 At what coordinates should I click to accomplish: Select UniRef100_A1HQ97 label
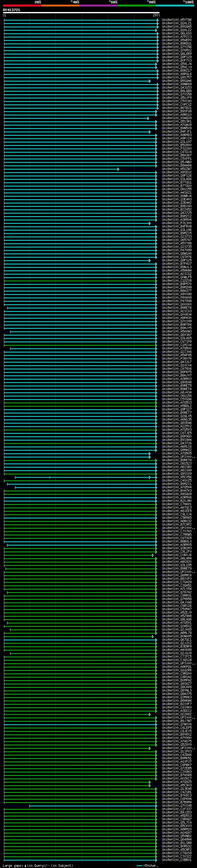(x=177, y=833)
